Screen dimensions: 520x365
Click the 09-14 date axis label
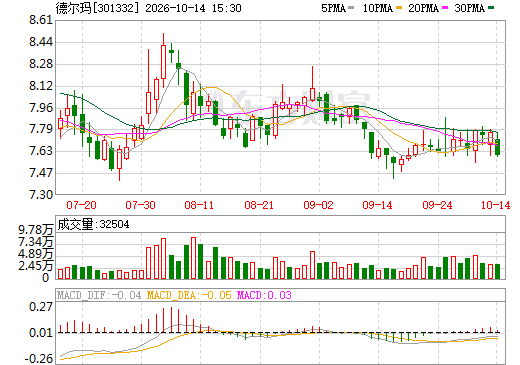pos(377,205)
